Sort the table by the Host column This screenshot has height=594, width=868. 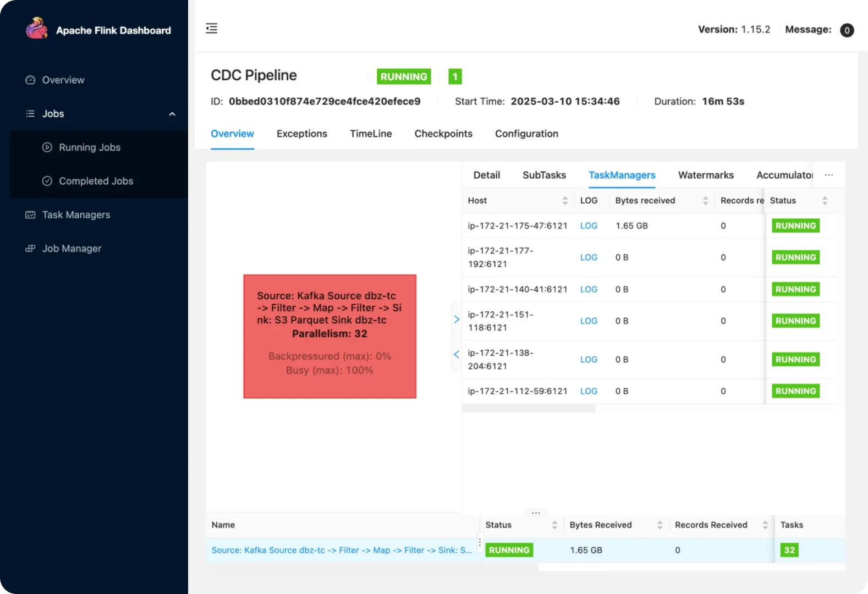(564, 201)
